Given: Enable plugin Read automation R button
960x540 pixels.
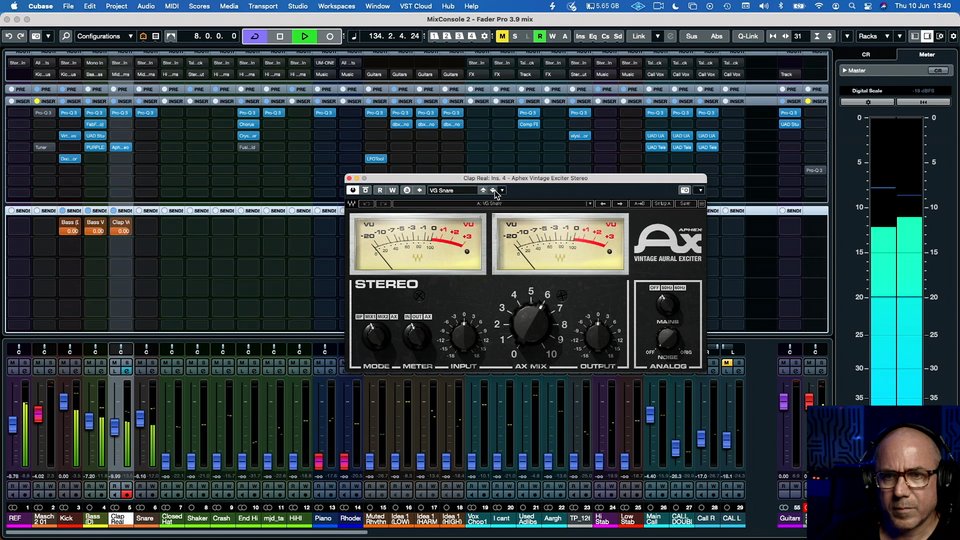Looking at the screenshot, I should [380, 190].
